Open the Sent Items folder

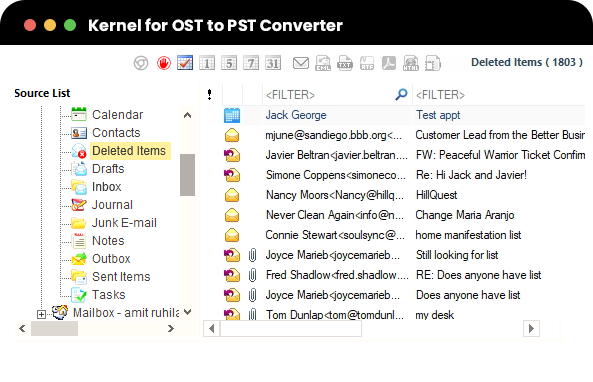(121, 276)
